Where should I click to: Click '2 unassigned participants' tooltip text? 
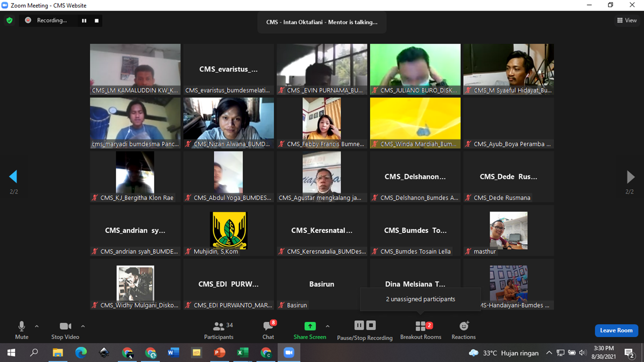[x=421, y=299]
